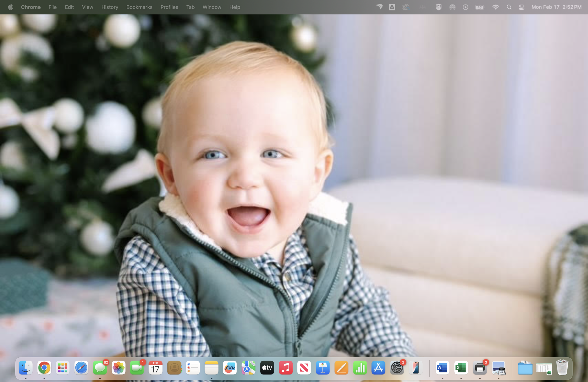Open the spreadsheet document stack in dock

pos(544,368)
